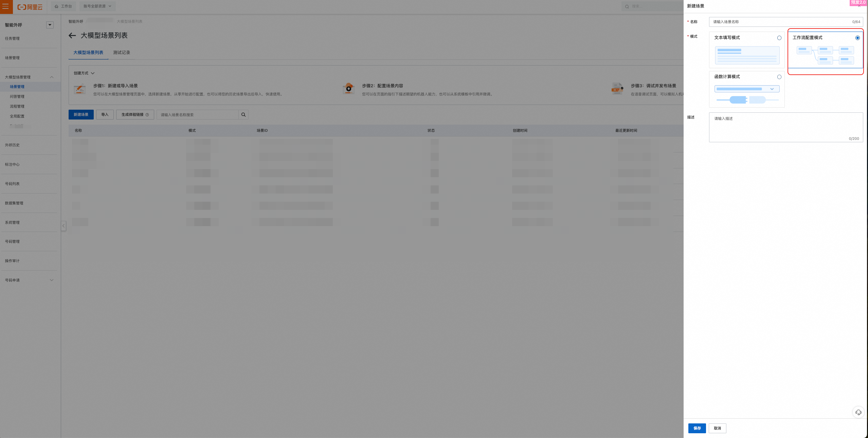
Task: Open 任务管理 in sidebar
Action: pos(12,38)
